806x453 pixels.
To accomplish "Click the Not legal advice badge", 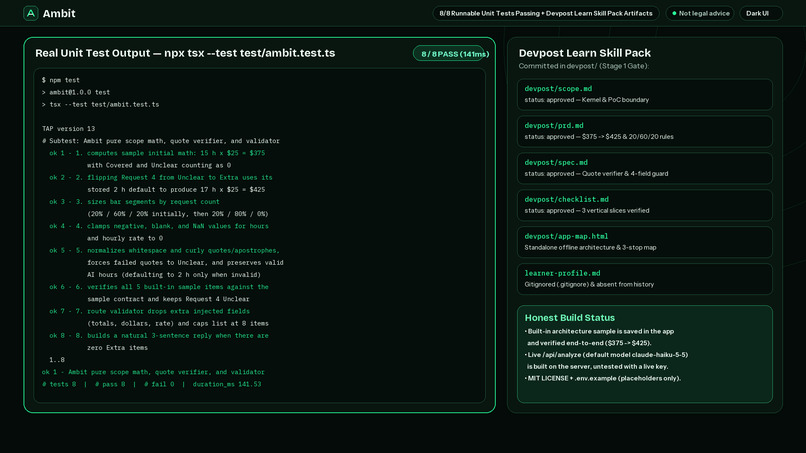I will tap(700, 13).
